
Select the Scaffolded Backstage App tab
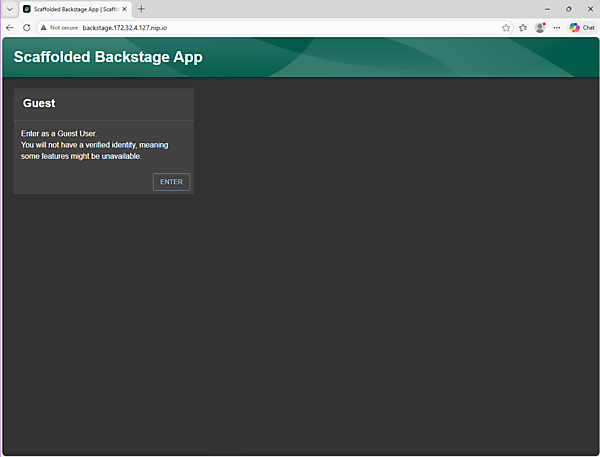tap(72, 9)
